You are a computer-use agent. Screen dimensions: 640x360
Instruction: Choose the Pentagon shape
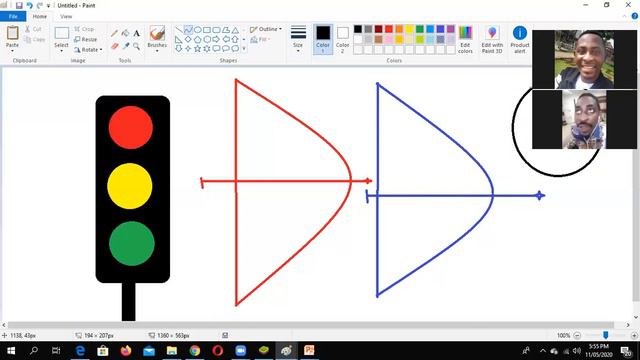(198, 40)
